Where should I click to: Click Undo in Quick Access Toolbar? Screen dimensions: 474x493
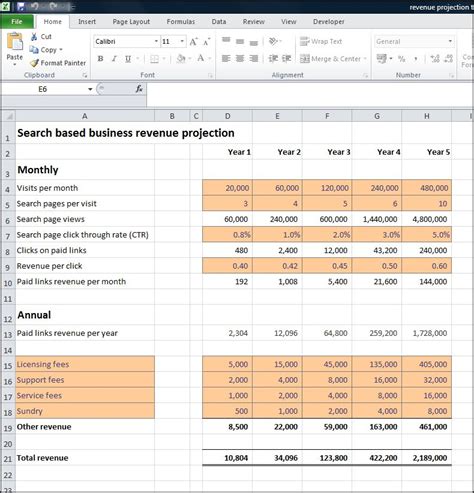(35, 6)
